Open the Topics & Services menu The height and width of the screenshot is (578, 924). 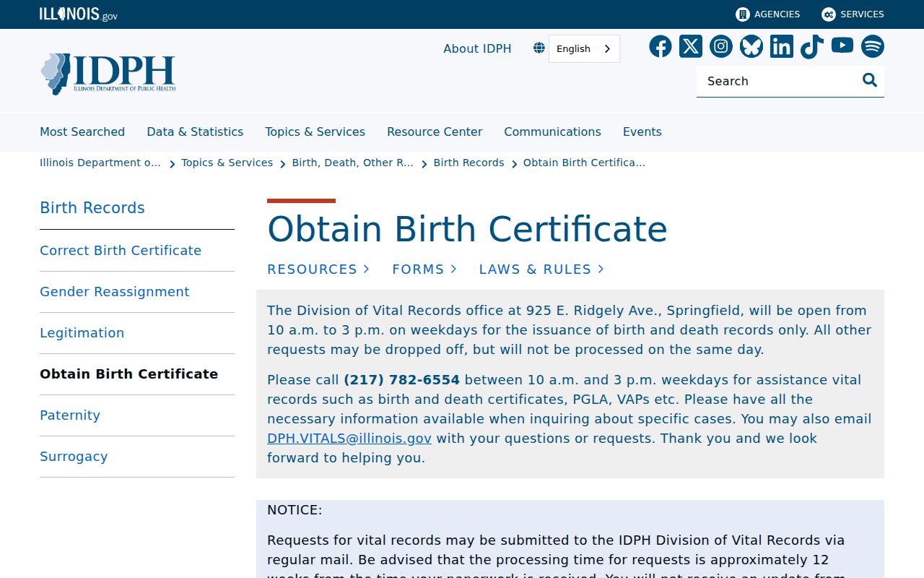pyautogui.click(x=315, y=131)
